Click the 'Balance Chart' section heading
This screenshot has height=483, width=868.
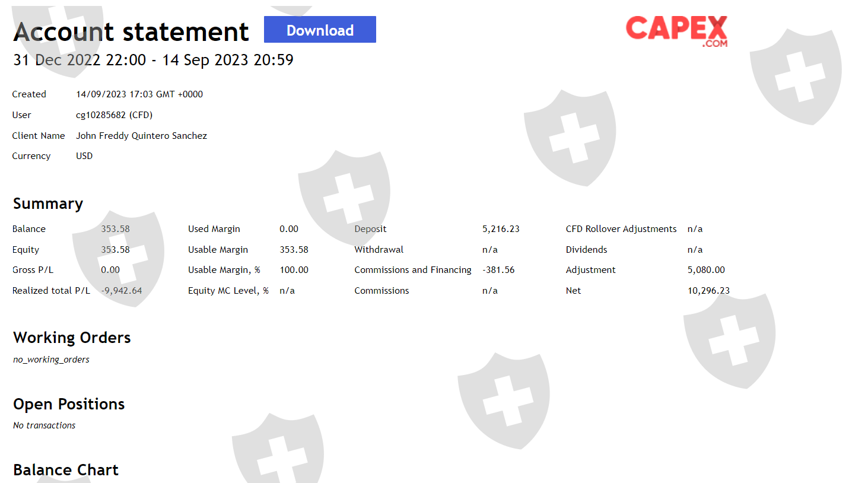coord(66,470)
